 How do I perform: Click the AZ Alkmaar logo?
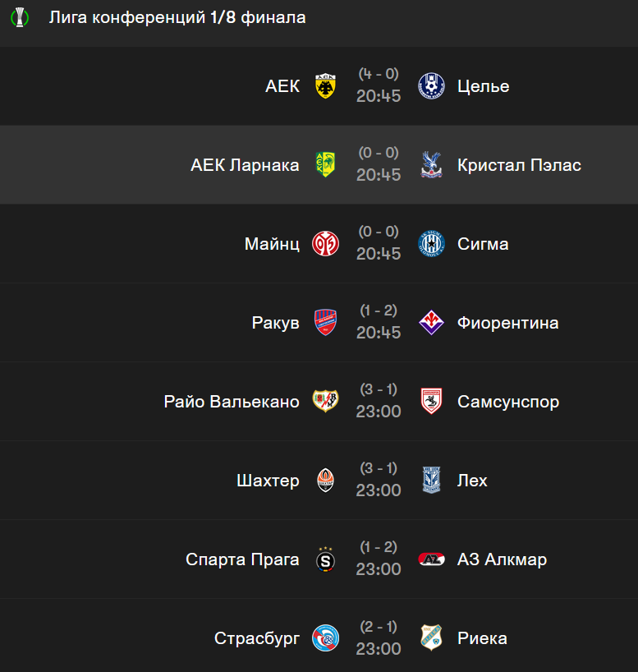coord(431,559)
